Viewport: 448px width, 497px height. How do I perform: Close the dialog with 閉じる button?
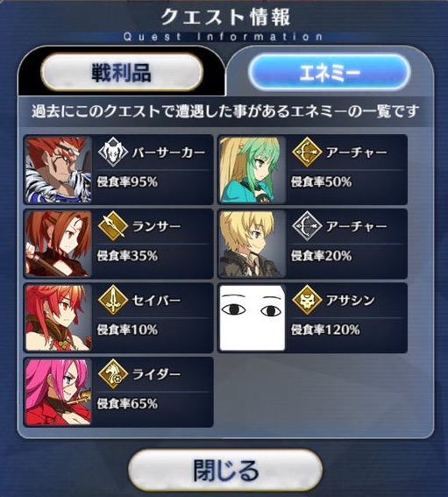pos(225,471)
